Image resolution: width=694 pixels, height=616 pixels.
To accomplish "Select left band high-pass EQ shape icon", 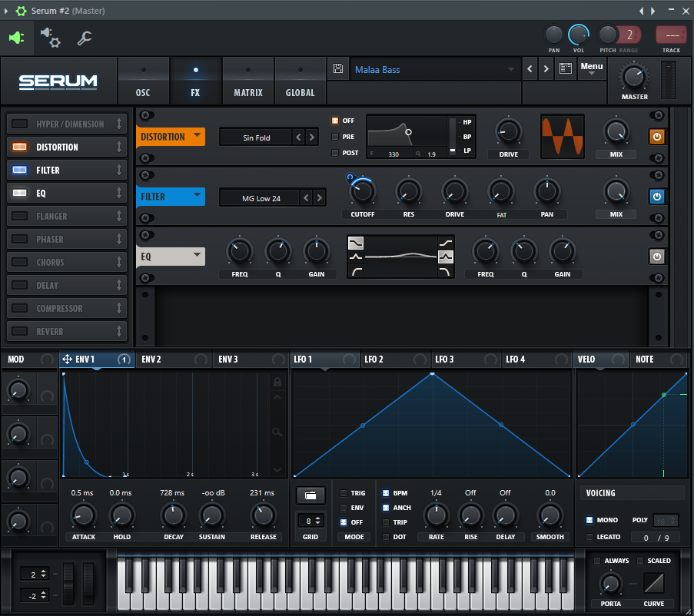I will pos(356,272).
